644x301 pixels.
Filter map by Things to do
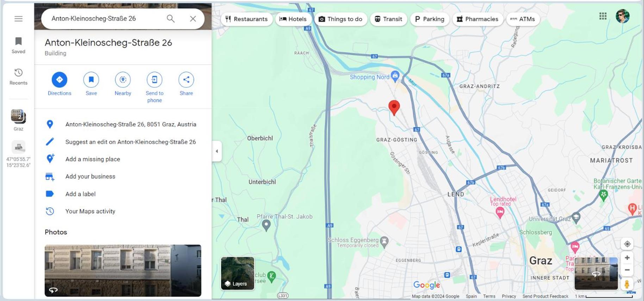[x=340, y=19]
